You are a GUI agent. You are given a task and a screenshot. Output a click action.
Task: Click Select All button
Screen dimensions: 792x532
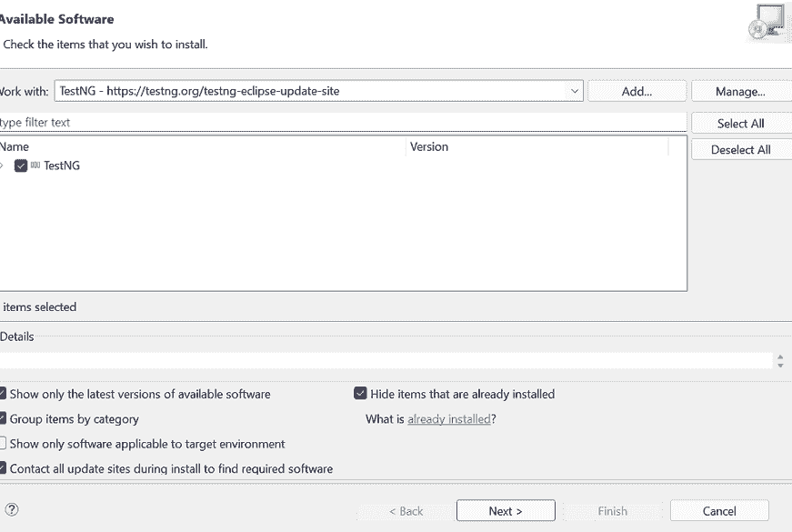(740, 124)
